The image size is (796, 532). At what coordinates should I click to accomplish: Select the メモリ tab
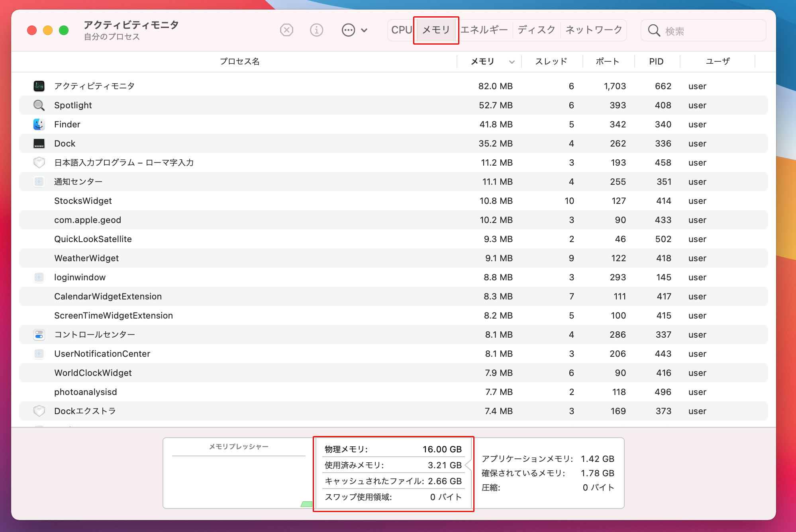click(x=436, y=30)
